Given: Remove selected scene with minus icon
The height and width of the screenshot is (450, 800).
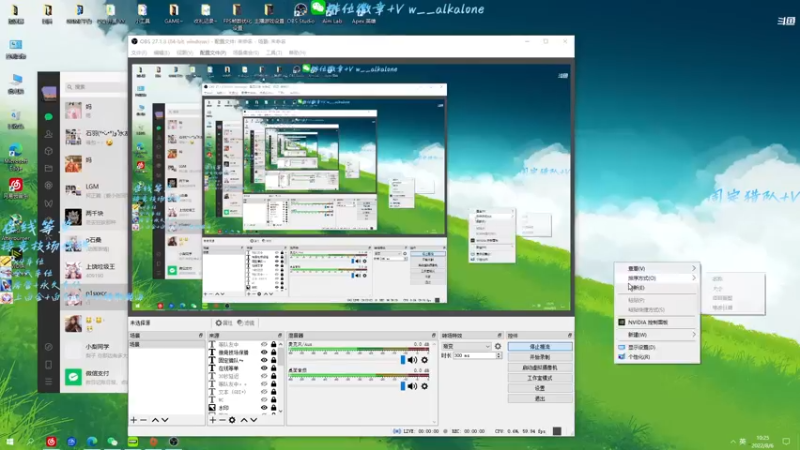Looking at the screenshot, I should (x=143, y=420).
